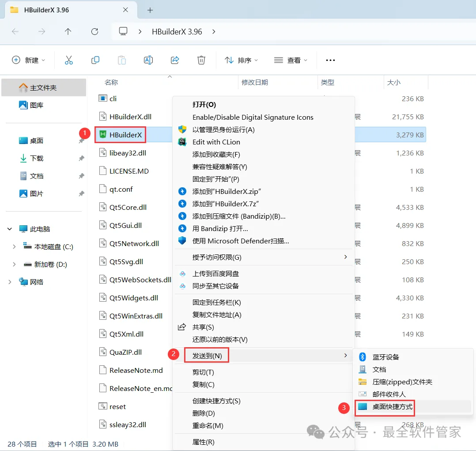The image size is (476, 451).
Task: Refresh the folder view
Action: click(x=94, y=32)
